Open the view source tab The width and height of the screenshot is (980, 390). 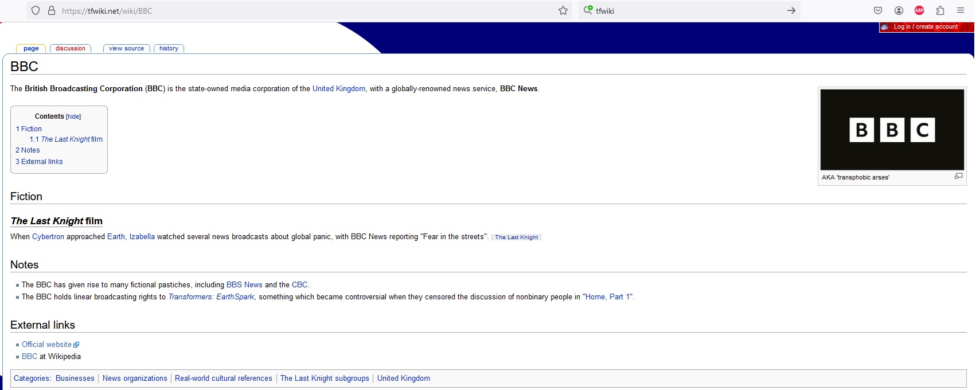pos(127,49)
